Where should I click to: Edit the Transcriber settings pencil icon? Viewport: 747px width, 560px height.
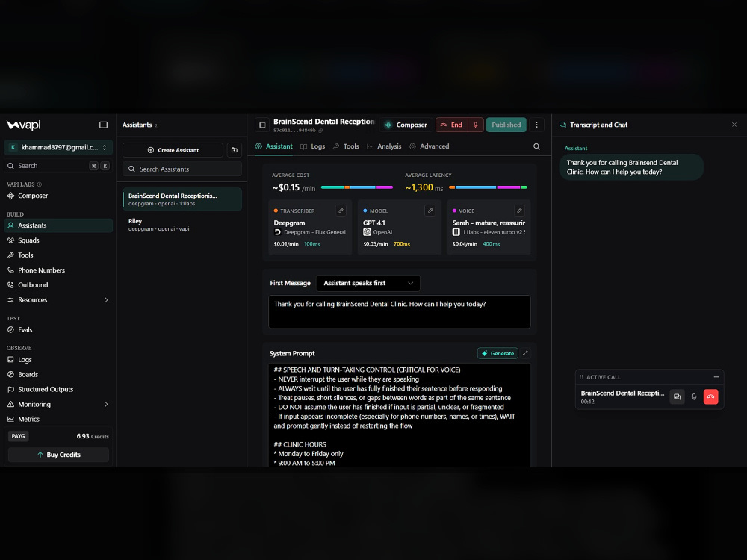tap(341, 211)
